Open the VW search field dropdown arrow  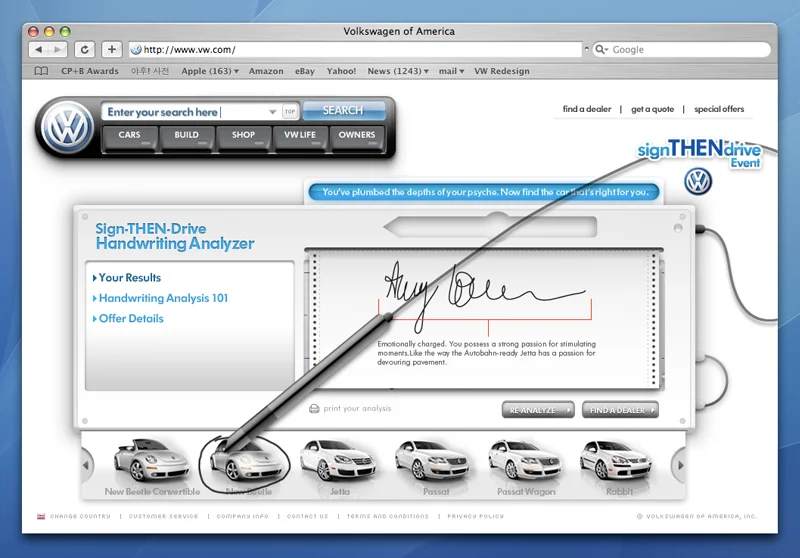coord(272,112)
